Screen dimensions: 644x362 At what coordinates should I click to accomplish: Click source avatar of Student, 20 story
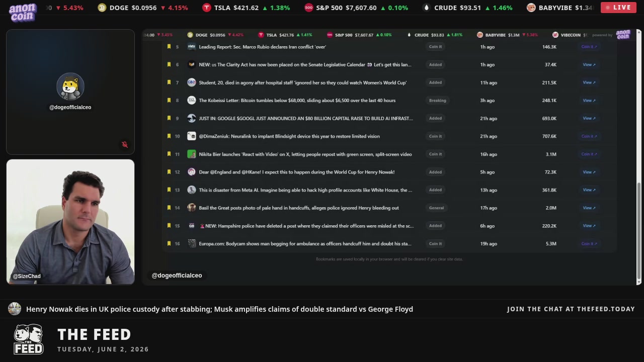(192, 82)
